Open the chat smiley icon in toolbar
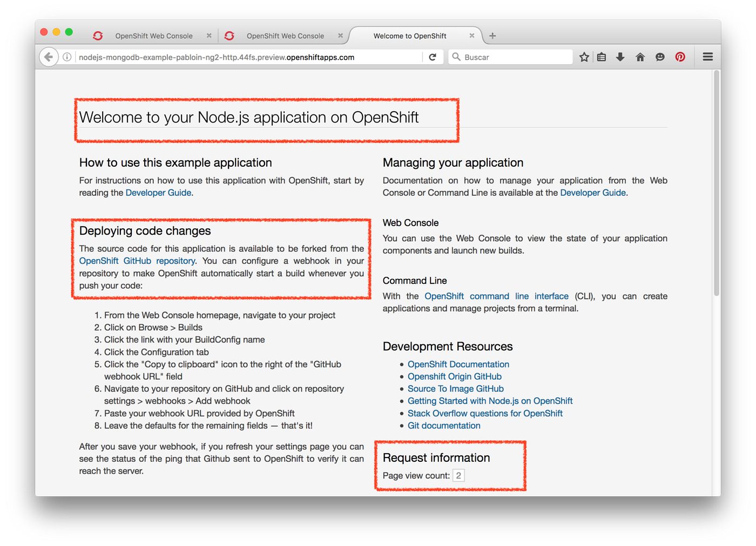The width and height of the screenshot is (756, 546). 660,57
